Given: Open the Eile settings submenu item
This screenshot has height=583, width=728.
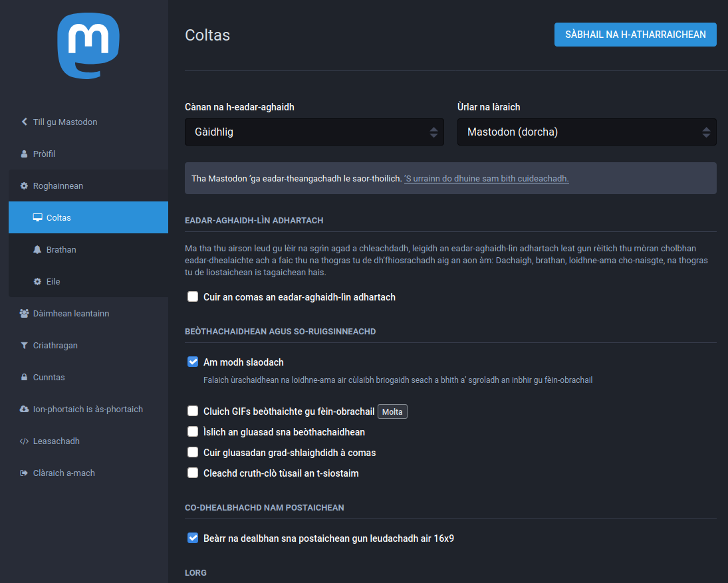Looking at the screenshot, I should [x=53, y=282].
